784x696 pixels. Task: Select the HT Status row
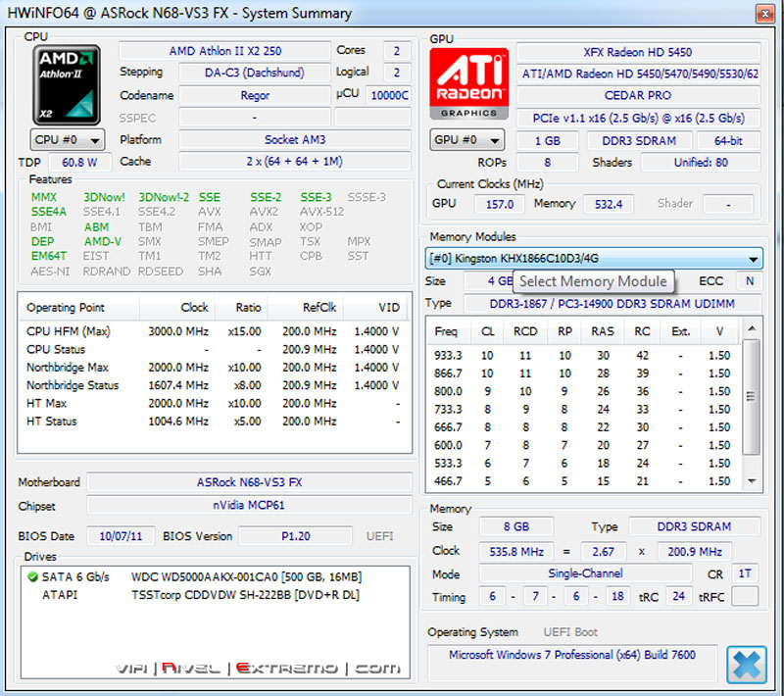214,422
